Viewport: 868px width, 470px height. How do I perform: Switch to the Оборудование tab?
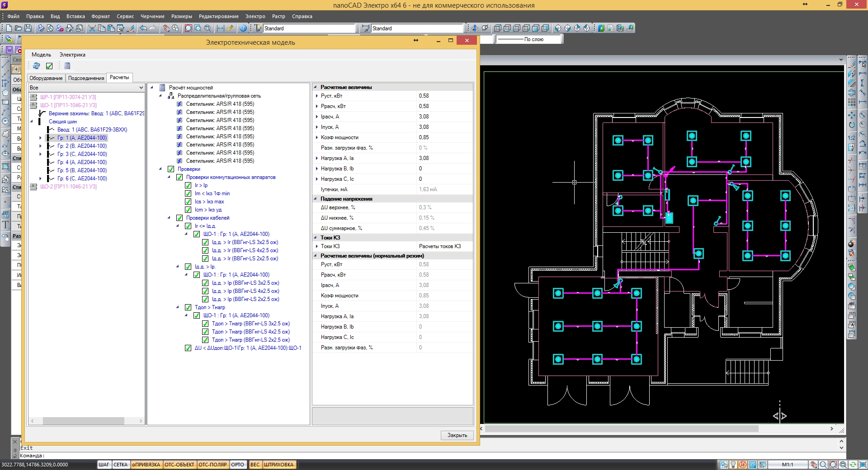(x=46, y=78)
